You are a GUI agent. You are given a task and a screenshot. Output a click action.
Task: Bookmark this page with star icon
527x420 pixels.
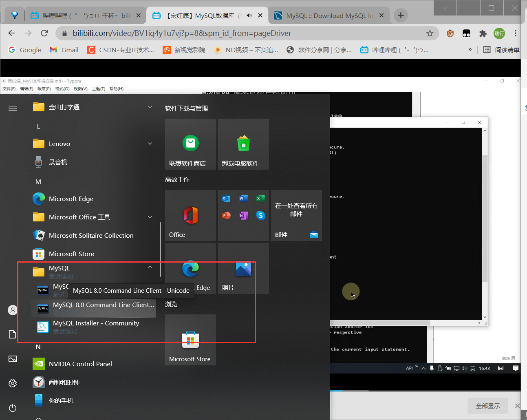(x=430, y=33)
